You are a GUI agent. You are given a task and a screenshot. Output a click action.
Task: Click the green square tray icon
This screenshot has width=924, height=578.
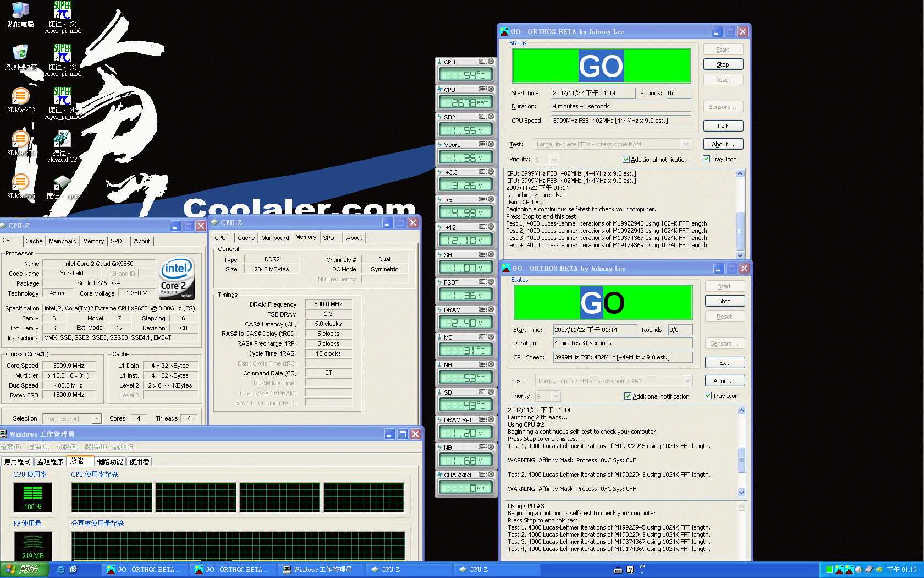(x=829, y=570)
